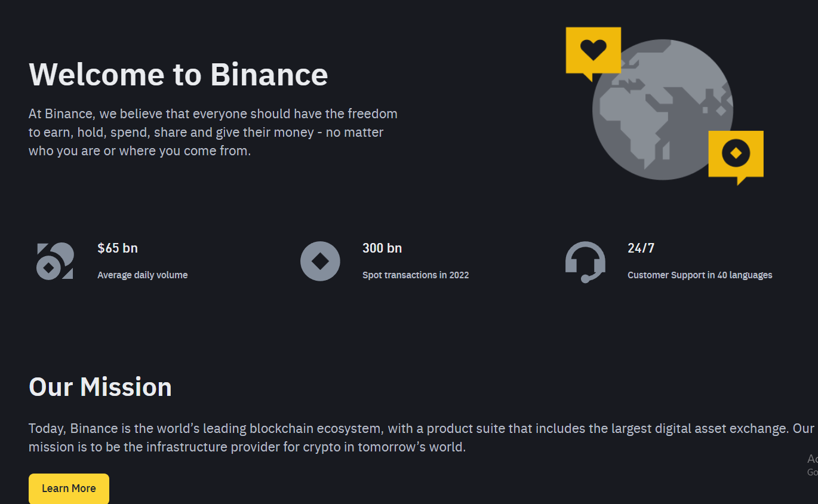This screenshot has width=818, height=504.
Task: Select the Our Mission heading
Action: click(100, 387)
